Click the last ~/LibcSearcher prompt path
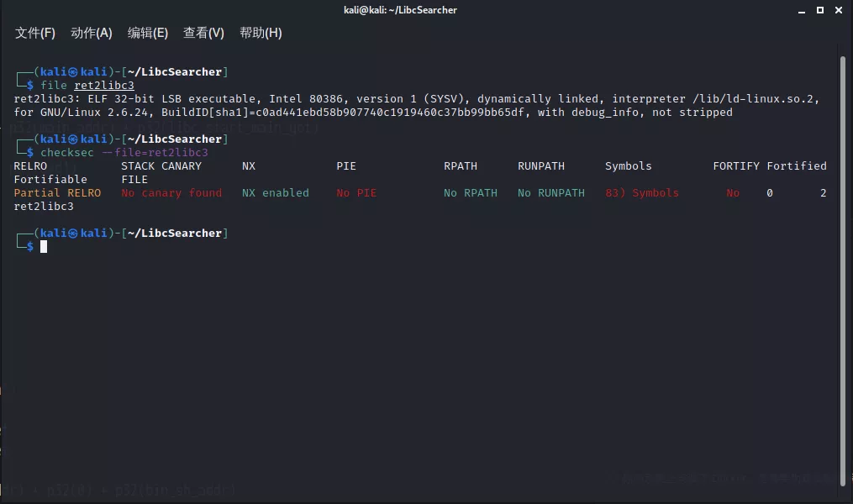 tap(175, 234)
